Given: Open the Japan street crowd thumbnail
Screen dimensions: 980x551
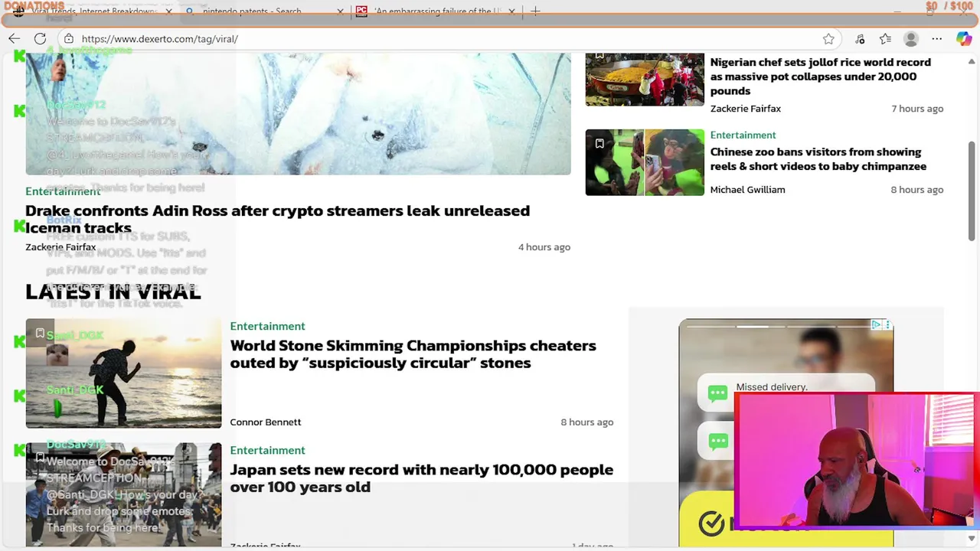Looking at the screenshot, I should tap(123, 495).
